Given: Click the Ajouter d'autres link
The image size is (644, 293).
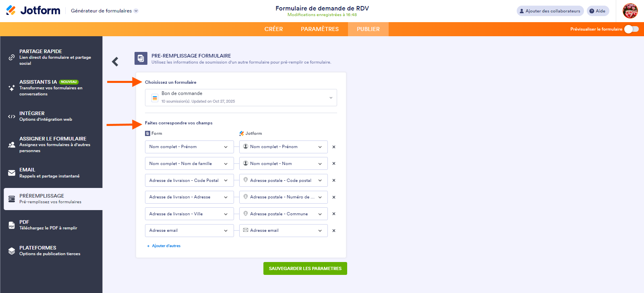Looking at the screenshot, I should click(x=166, y=246).
